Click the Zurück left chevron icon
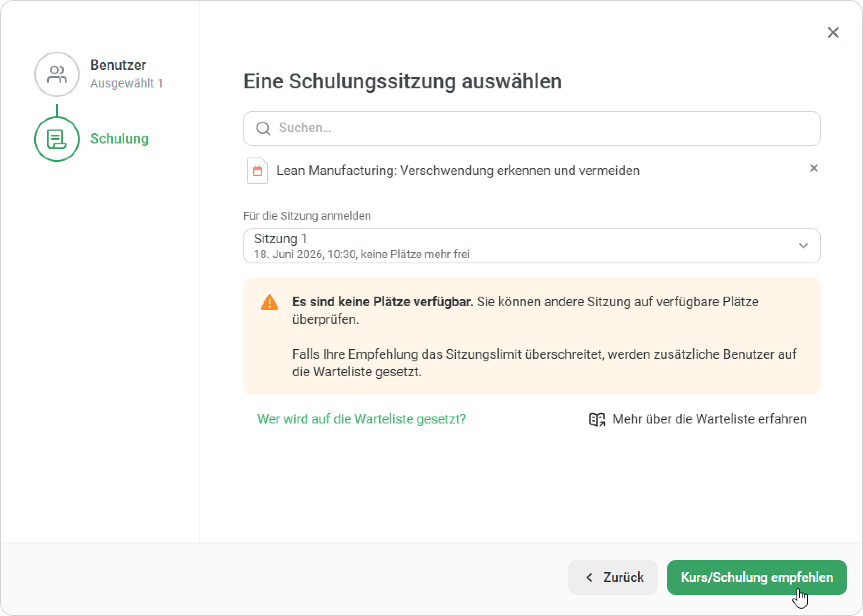Image resolution: width=863 pixels, height=616 pixels. tap(589, 577)
